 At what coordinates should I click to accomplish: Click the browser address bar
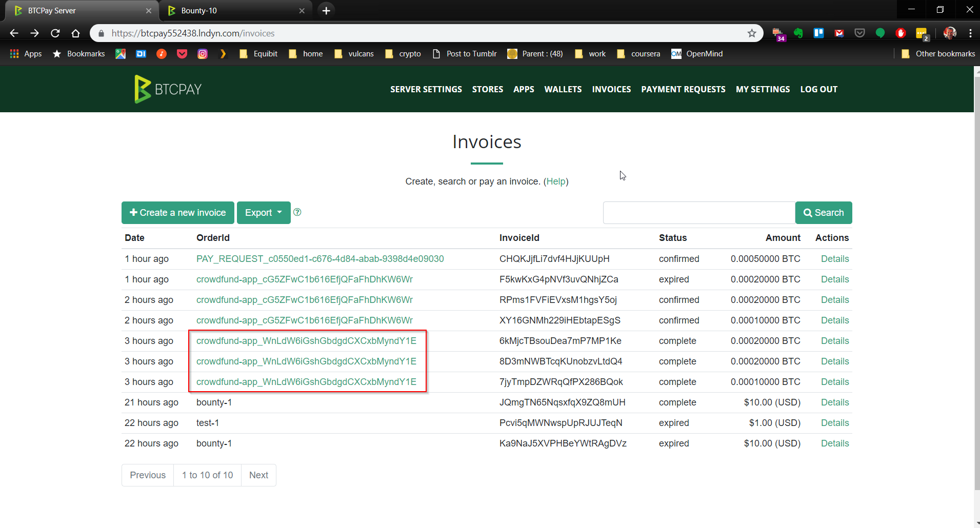click(x=426, y=33)
